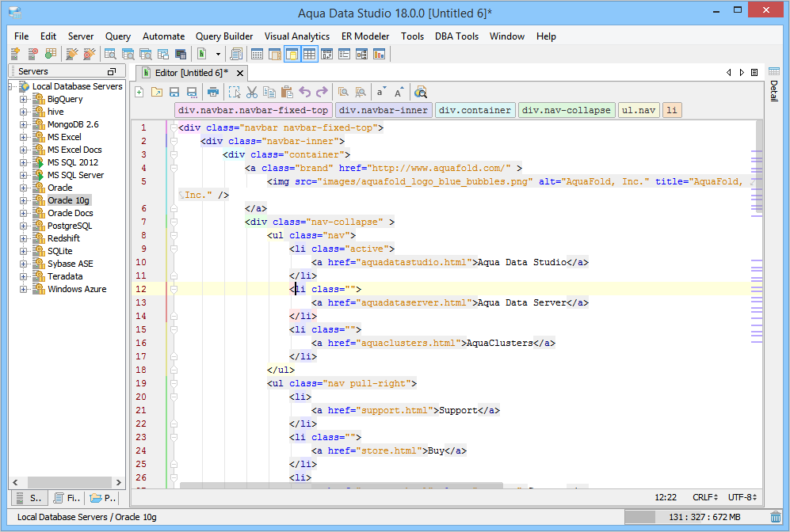This screenshot has height=532, width=790.
Task: Collapse the fold marker on line 12
Action: (174, 290)
